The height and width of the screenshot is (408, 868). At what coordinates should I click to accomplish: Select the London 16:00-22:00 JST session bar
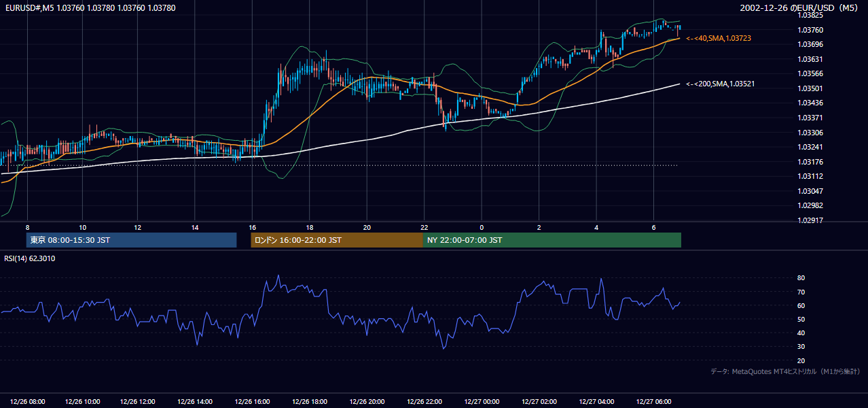337,240
